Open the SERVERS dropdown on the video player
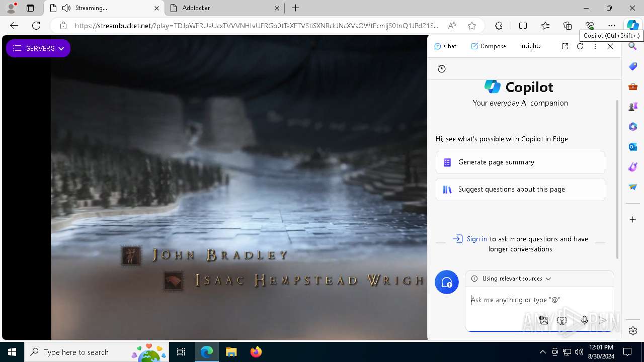The height and width of the screenshot is (362, 644). [x=38, y=48]
